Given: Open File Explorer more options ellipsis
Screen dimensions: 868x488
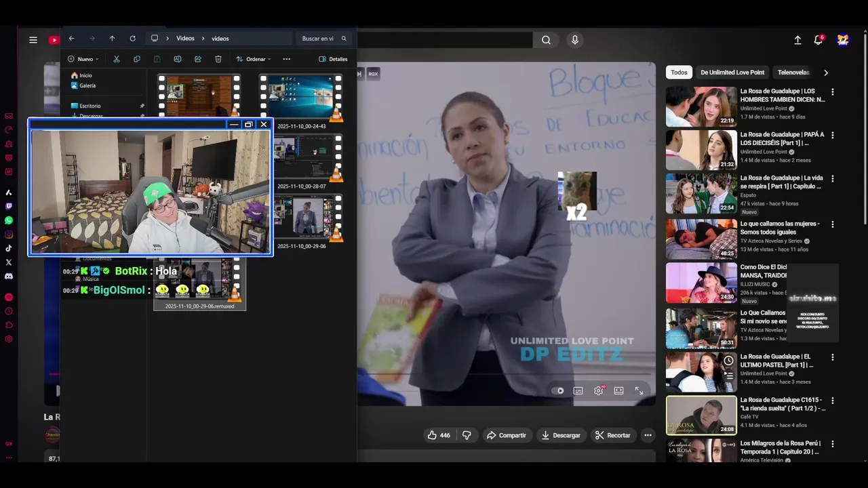Looking at the screenshot, I should (286, 59).
